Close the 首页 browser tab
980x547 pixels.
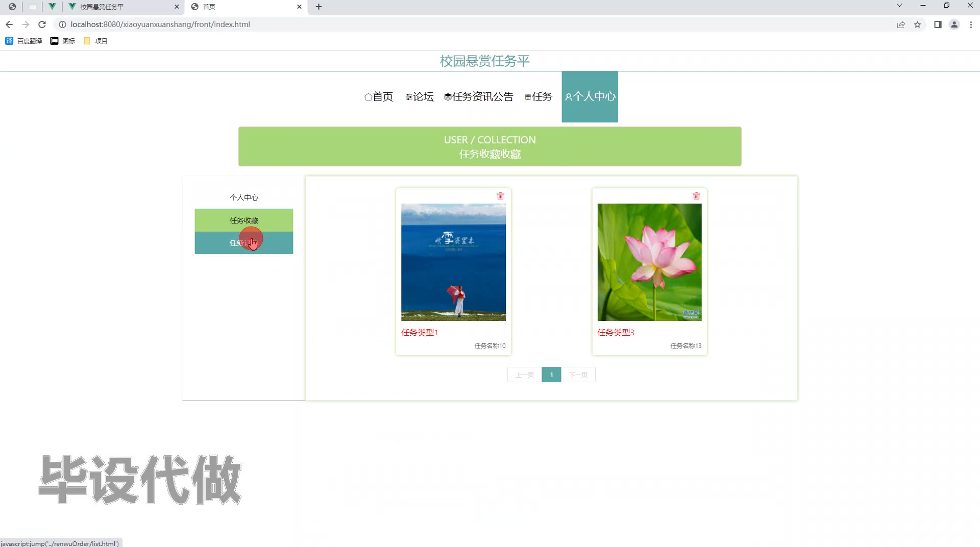[x=299, y=7]
